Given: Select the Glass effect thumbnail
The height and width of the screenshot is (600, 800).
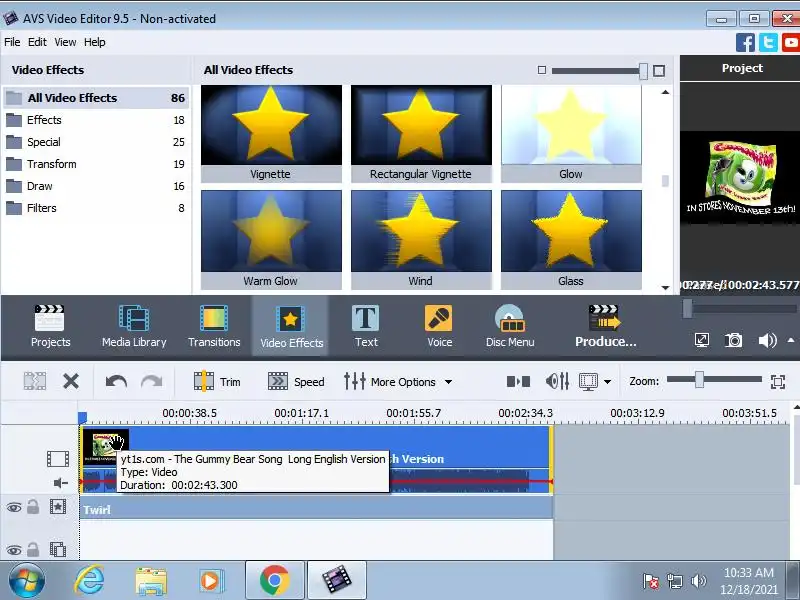Looking at the screenshot, I should [571, 240].
